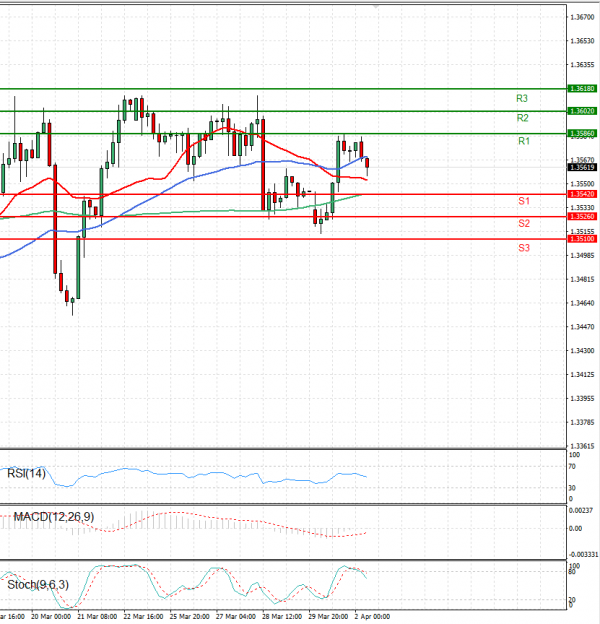Image resolution: width=600 pixels, height=624 pixels.
Task: Click the RSI(14) indicator label
Action: (26, 473)
